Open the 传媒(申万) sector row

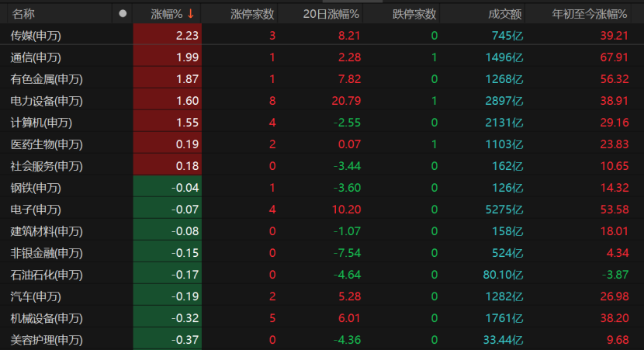322,36
